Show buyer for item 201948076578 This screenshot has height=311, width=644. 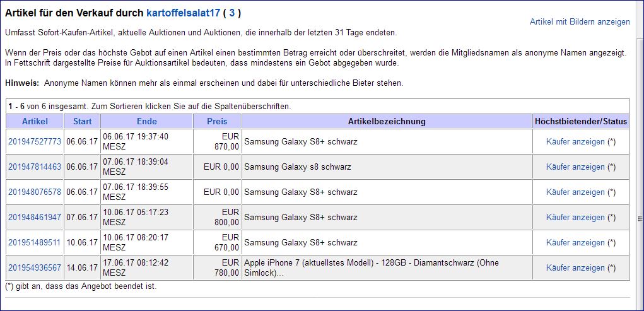575,192
